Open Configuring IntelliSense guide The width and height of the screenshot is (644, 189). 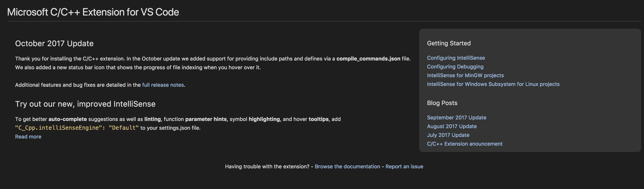click(x=456, y=58)
